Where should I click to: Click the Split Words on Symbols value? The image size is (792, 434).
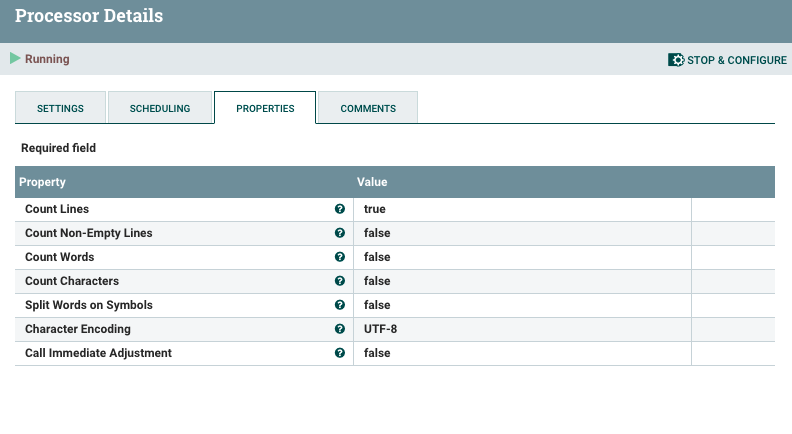pyautogui.click(x=377, y=305)
